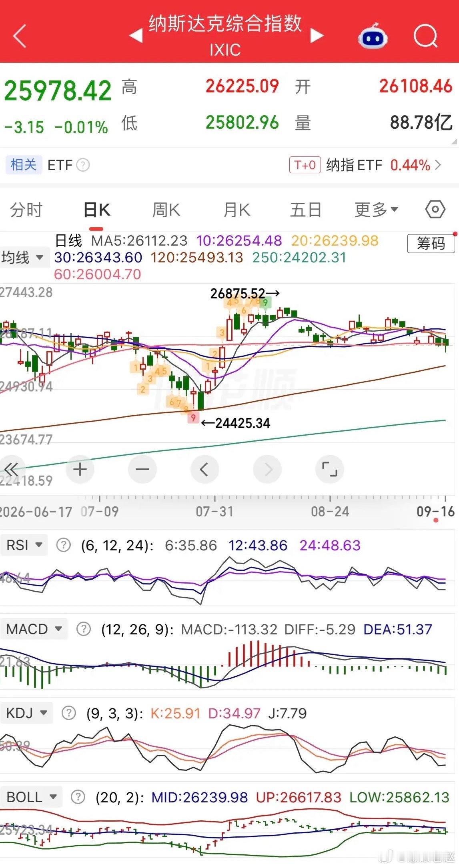Screen dimensions: 459x868
Task: Tap the UP:26617.83 BOLL value
Action: pos(299,797)
